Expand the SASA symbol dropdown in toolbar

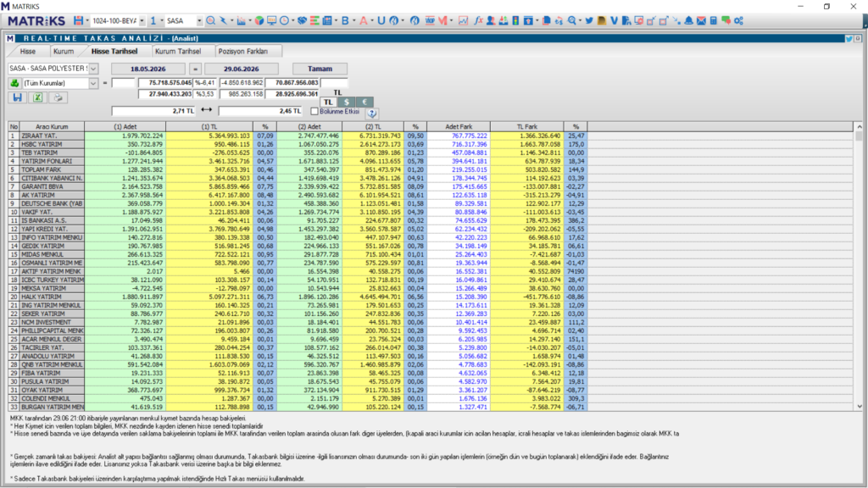tap(199, 20)
